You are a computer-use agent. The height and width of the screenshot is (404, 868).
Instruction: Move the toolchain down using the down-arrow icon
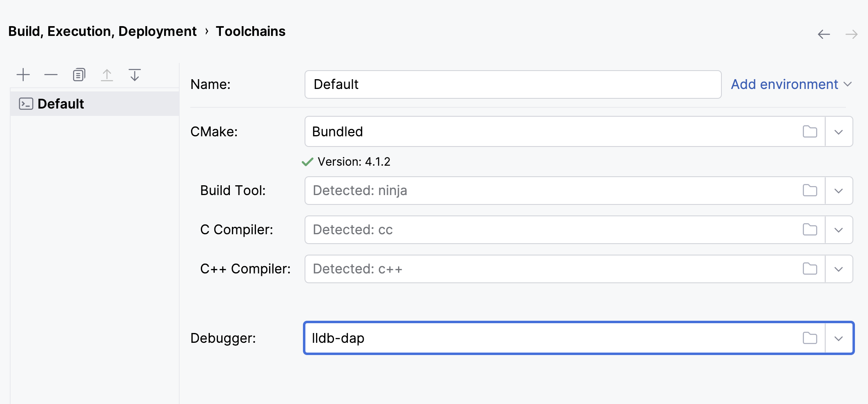pyautogui.click(x=134, y=75)
